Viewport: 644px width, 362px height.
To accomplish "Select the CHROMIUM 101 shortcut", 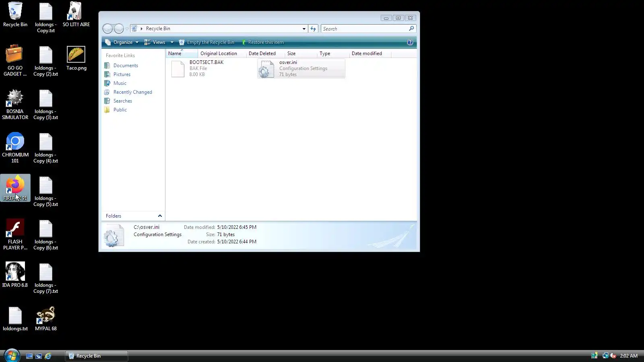I will [15, 147].
